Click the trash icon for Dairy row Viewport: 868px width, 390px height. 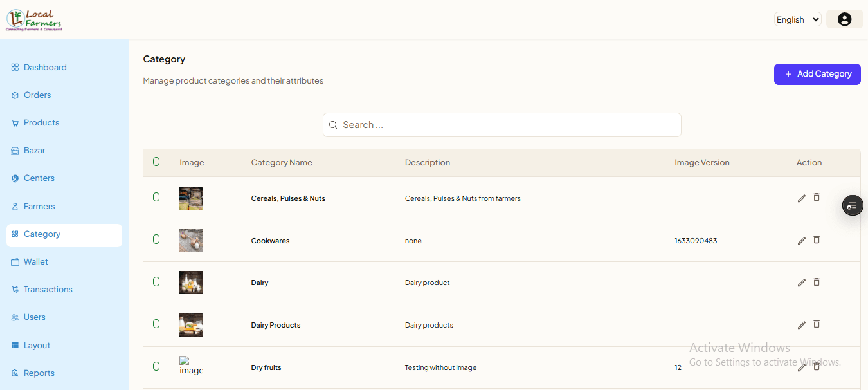(x=817, y=282)
